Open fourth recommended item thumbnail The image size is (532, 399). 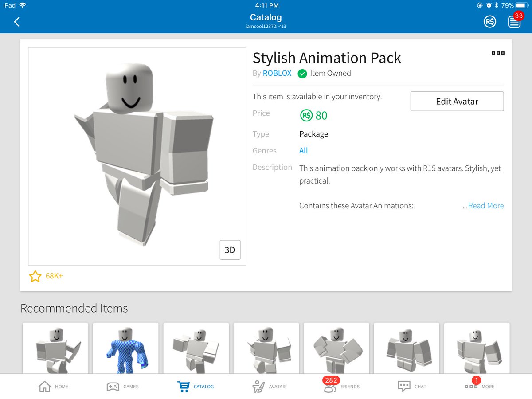click(x=266, y=348)
